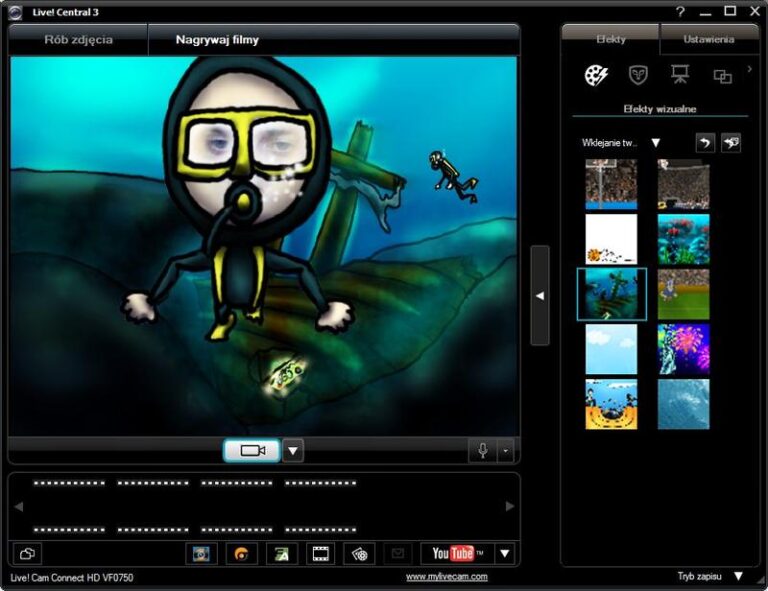The width and height of the screenshot is (768, 591).
Task: Click the film strip icon in bottom toolbar
Action: point(320,553)
